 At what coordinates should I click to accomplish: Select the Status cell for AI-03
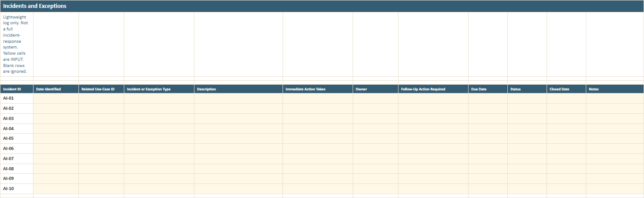tap(527, 119)
